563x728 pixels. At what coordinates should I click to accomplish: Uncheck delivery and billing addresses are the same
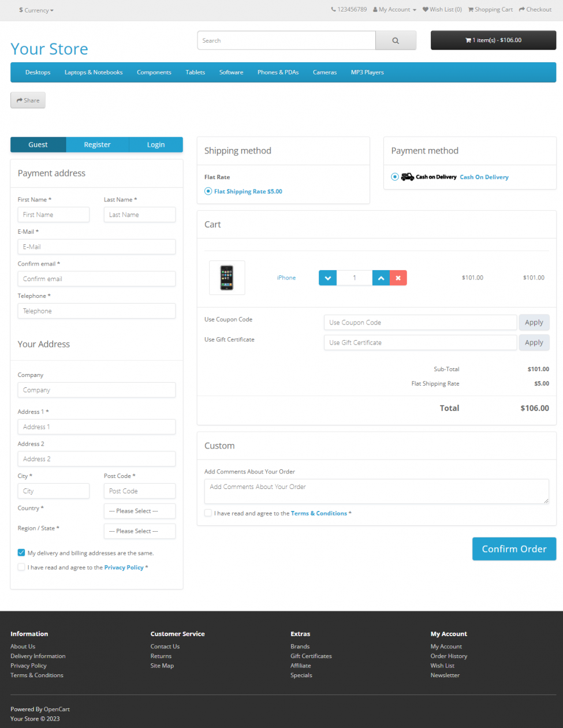point(21,552)
